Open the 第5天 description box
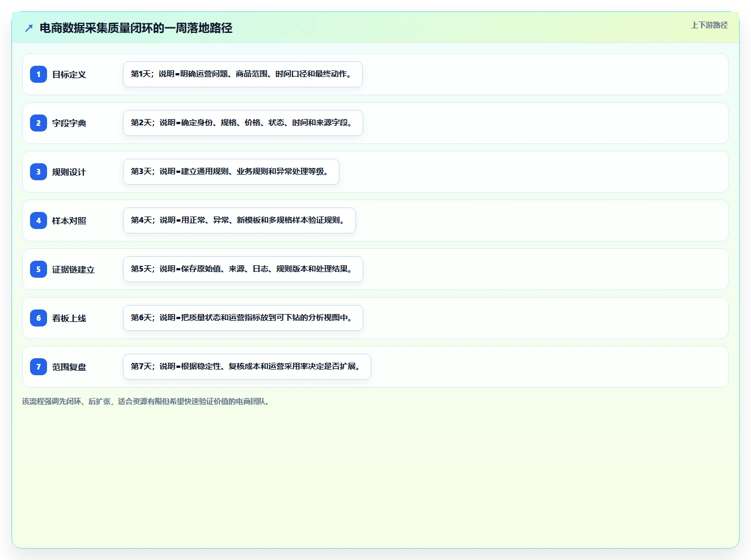 click(243, 269)
